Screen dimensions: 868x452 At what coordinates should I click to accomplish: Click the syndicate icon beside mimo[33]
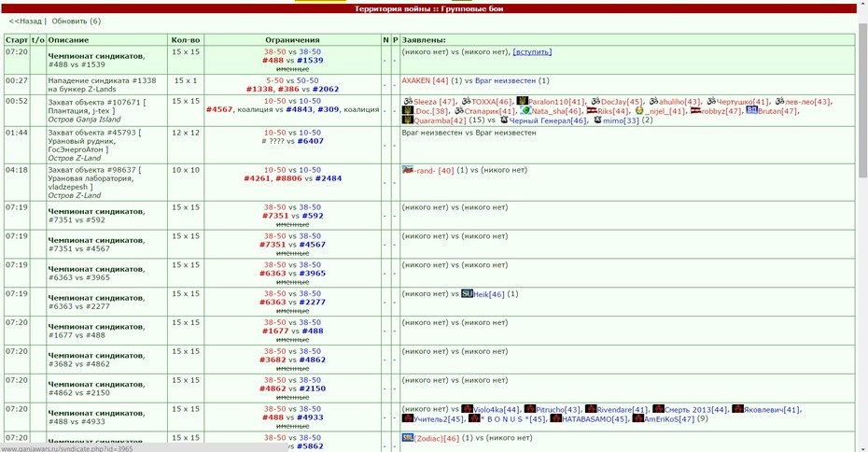(598, 120)
